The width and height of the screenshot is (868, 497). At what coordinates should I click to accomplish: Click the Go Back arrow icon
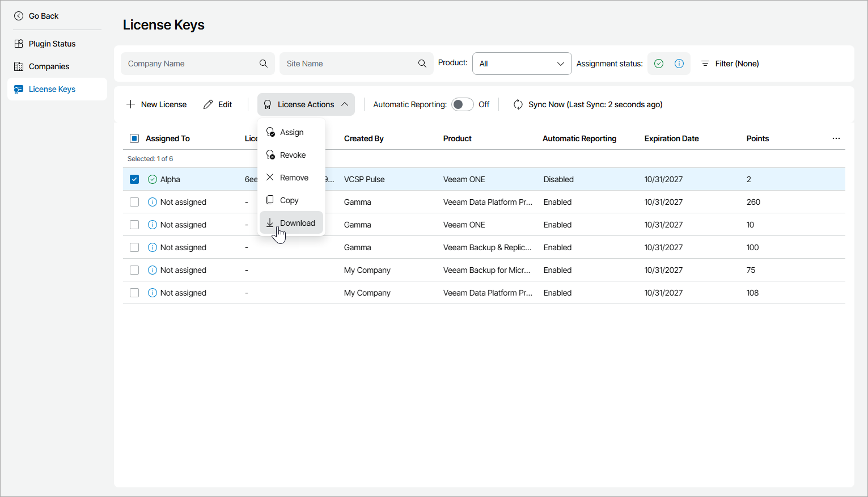19,16
